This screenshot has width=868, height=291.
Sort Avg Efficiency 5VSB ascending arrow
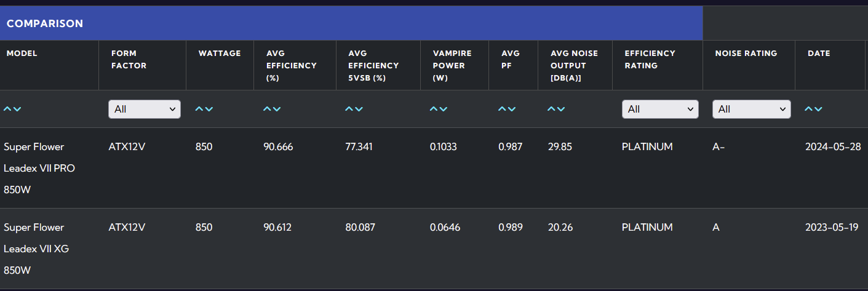point(349,109)
